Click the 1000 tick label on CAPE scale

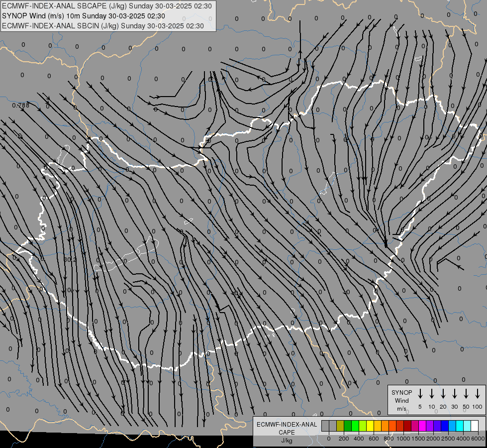tap(403, 439)
